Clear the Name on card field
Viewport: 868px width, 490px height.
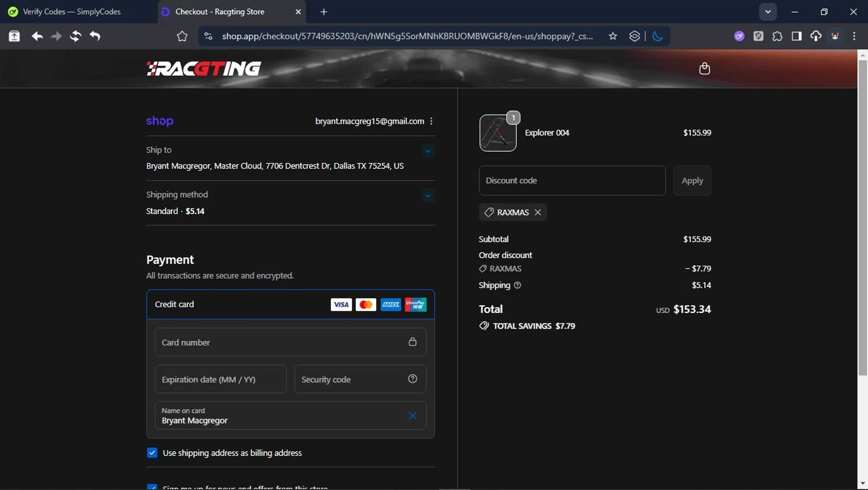click(413, 416)
